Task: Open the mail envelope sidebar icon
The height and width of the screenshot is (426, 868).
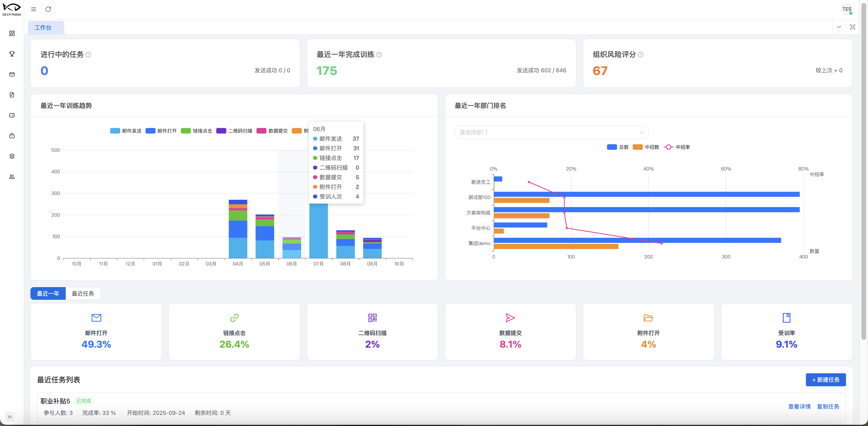Action: point(12,74)
